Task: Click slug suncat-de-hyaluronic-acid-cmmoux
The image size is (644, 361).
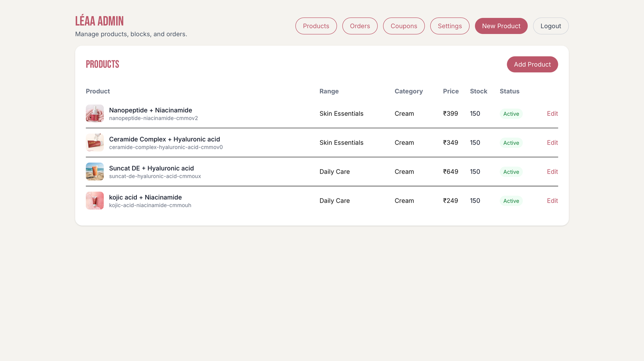Action: [155, 176]
